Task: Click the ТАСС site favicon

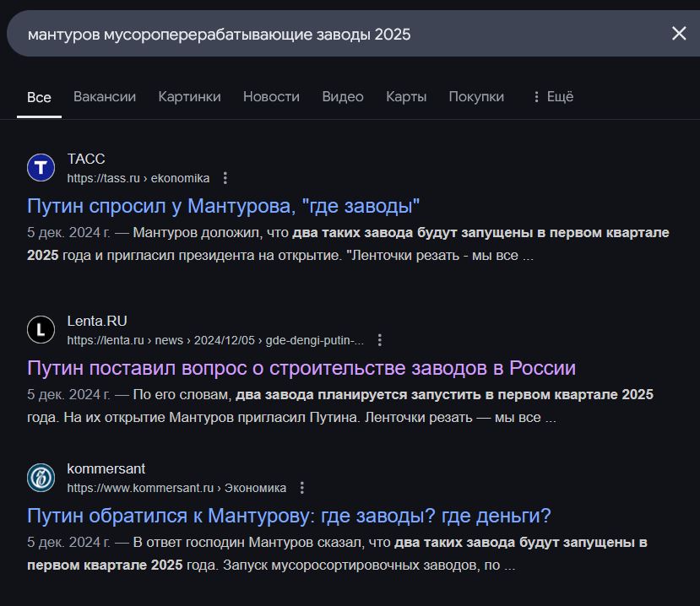Action: (x=41, y=167)
